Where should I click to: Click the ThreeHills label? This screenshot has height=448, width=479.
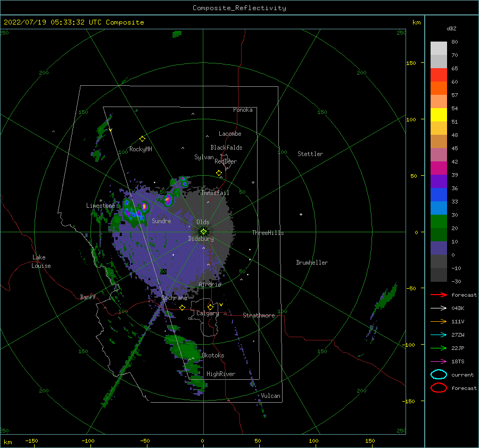(x=268, y=233)
